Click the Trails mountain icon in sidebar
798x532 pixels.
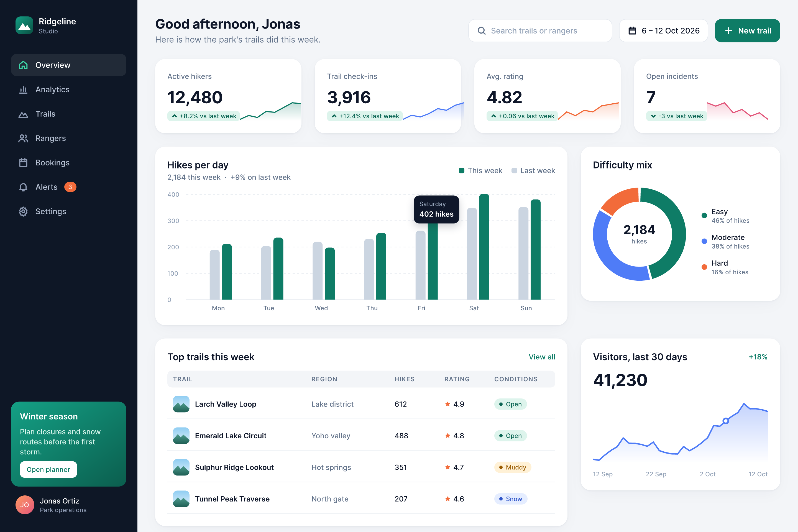[23, 114]
